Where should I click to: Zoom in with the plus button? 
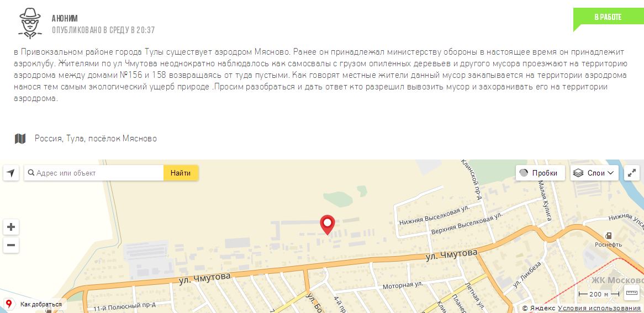point(11,227)
